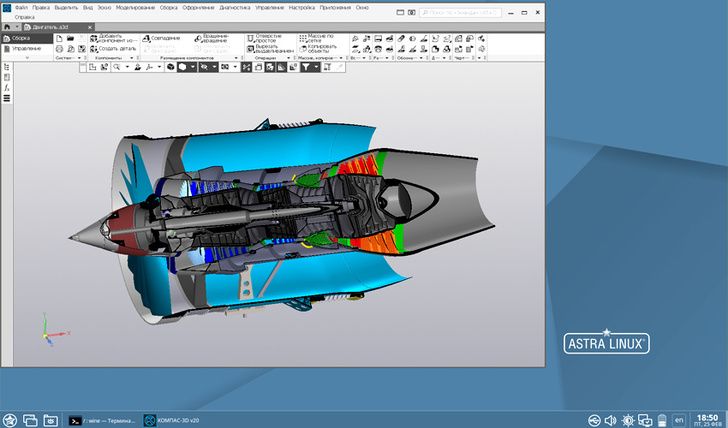
Task: Select the 'Сборка' panel set button
Action: [22, 38]
